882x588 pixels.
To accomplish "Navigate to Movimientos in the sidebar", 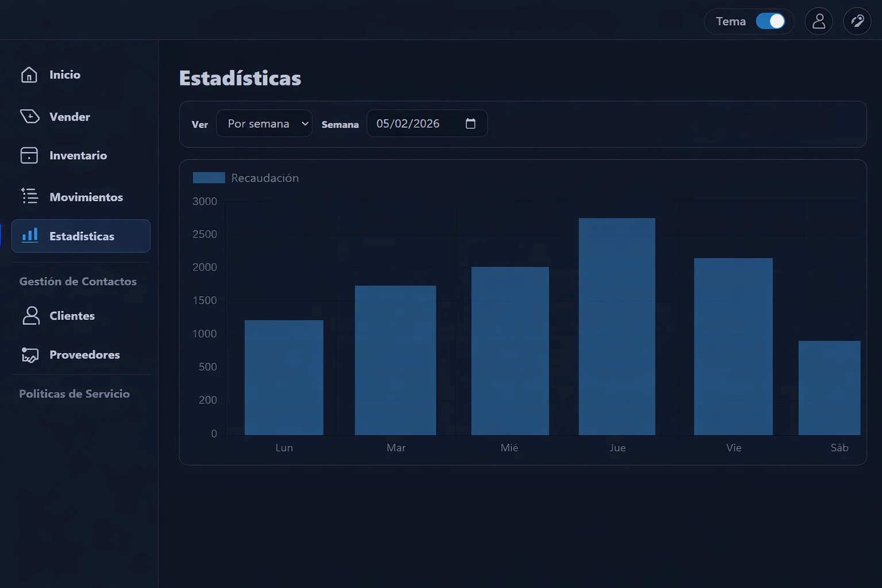I will pyautogui.click(x=86, y=197).
